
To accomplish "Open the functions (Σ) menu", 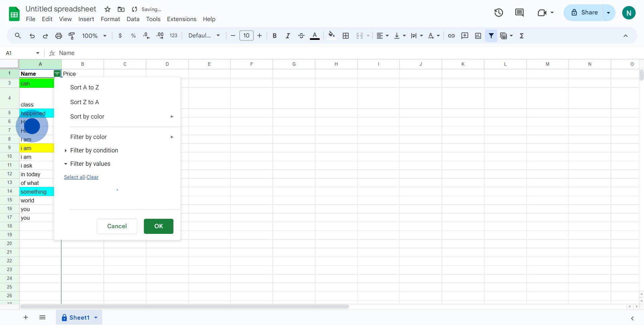I will (x=522, y=36).
